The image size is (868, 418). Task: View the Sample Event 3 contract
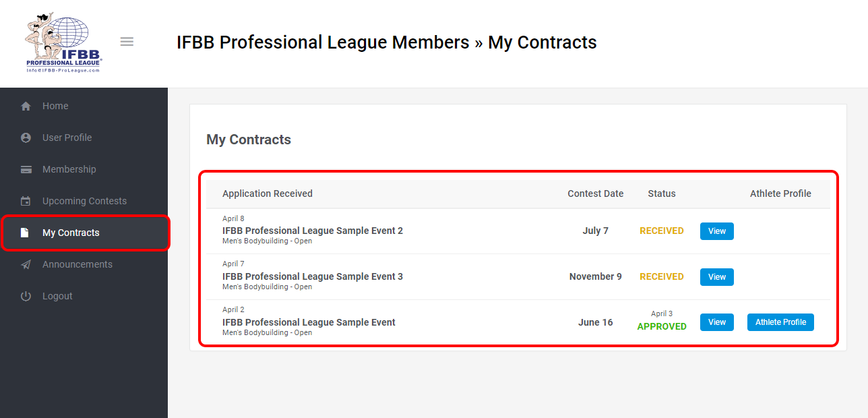click(x=716, y=277)
